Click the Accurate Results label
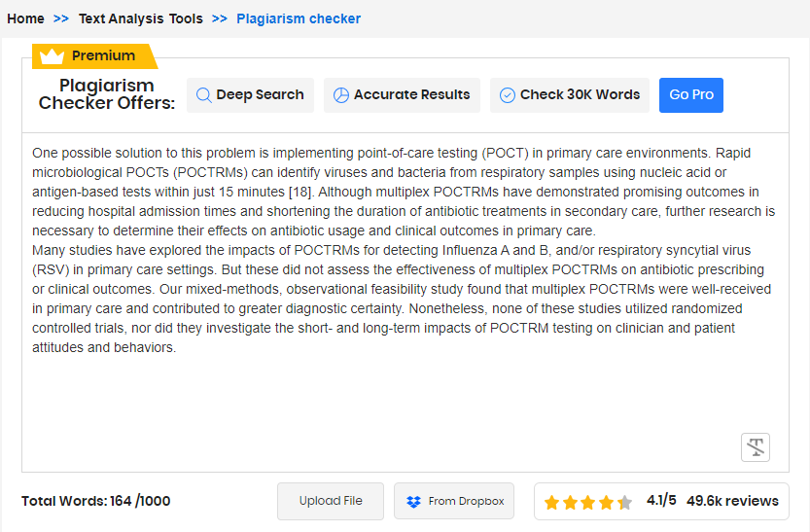Viewport: 810px width, 532px height. [411, 95]
